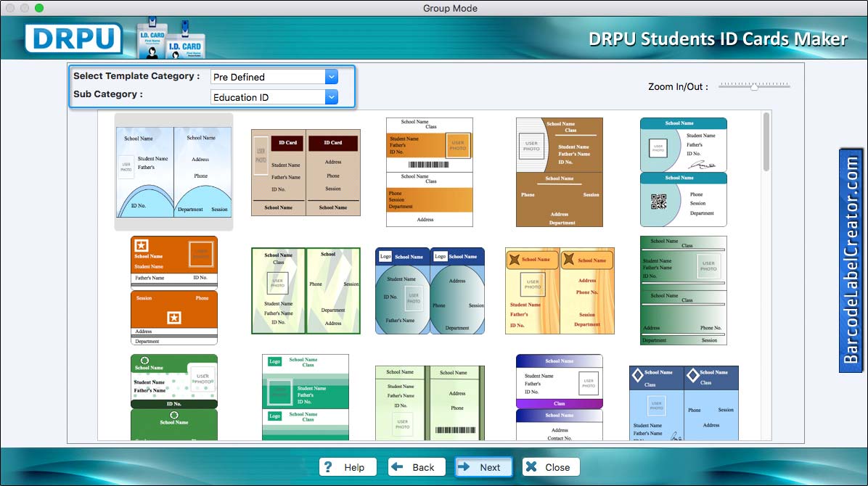Click the Zoom In/Out label
The image size is (868, 486).
(678, 86)
